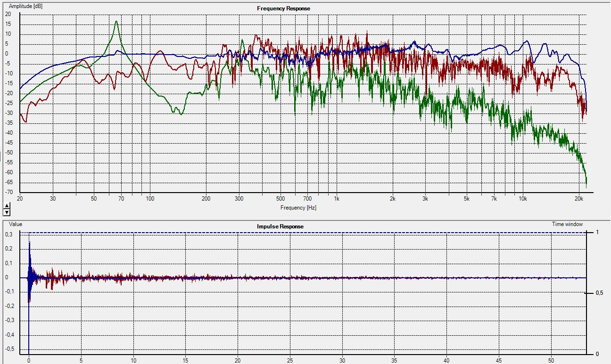Click the "2k" frequency tick label
The height and width of the screenshot is (364, 611).
click(x=392, y=199)
